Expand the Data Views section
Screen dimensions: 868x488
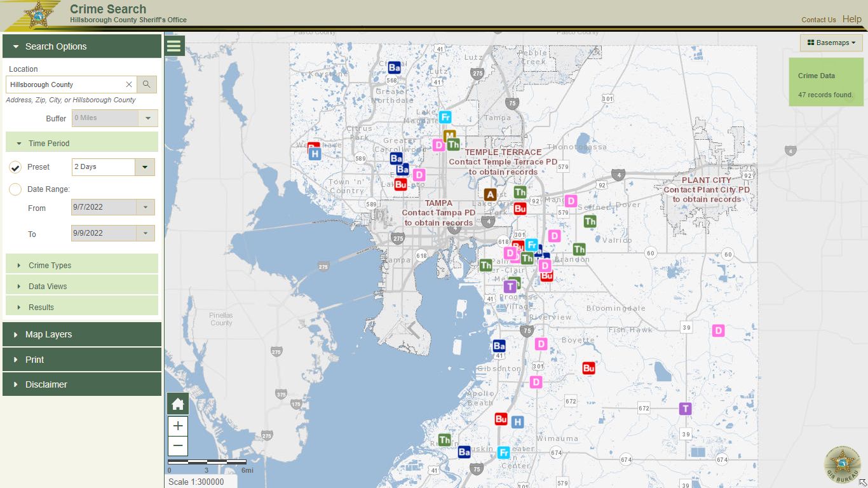[x=82, y=286]
